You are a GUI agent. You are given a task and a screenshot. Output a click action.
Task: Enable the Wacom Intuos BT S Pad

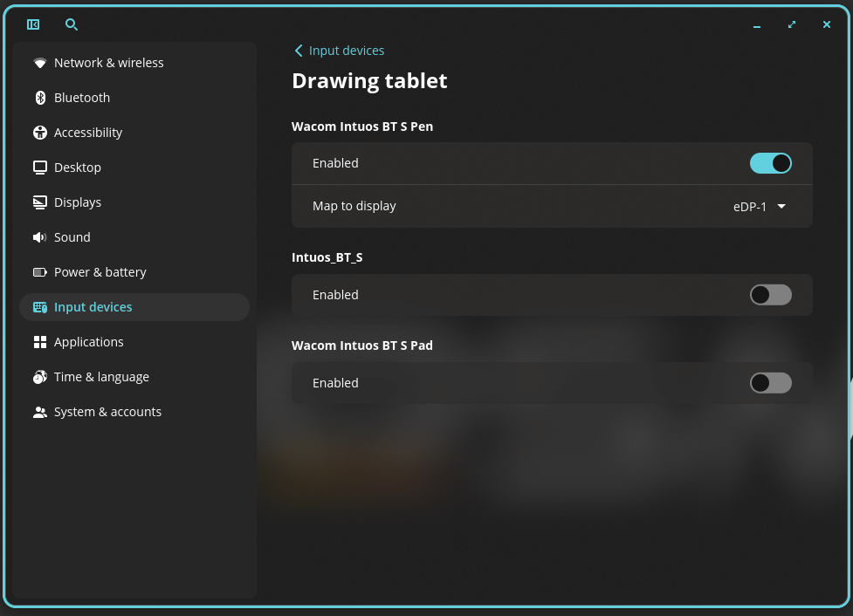pos(770,383)
